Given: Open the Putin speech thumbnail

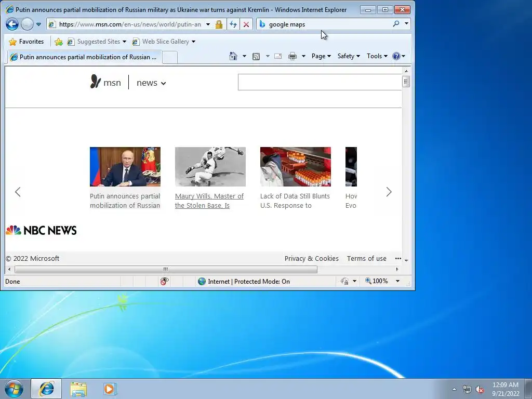Looking at the screenshot, I should click(125, 167).
